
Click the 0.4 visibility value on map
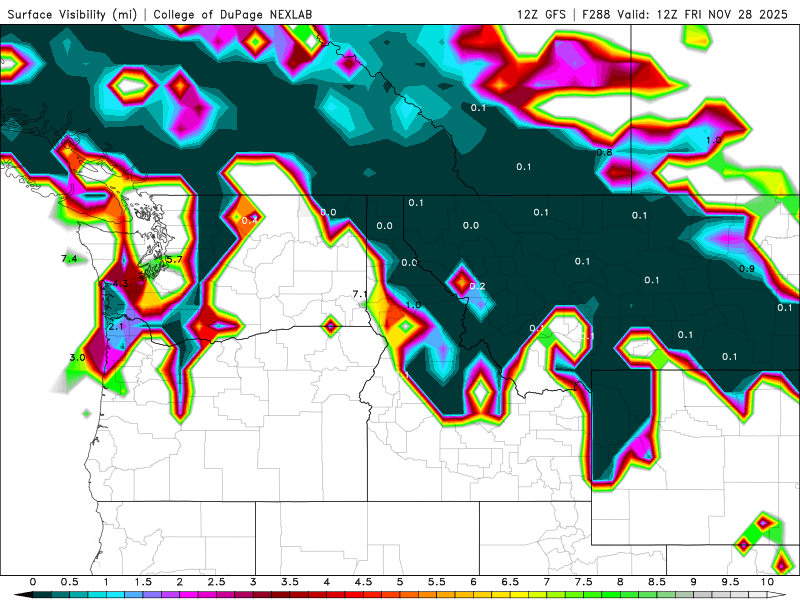click(249, 220)
